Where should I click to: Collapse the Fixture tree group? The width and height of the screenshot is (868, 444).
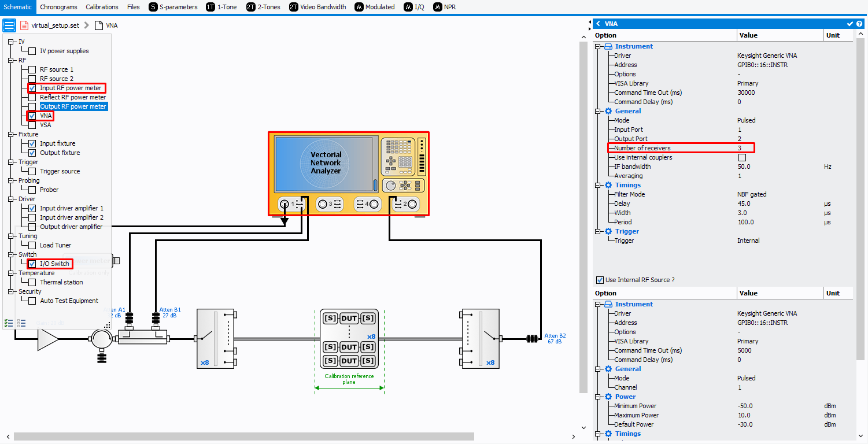pyautogui.click(x=11, y=134)
